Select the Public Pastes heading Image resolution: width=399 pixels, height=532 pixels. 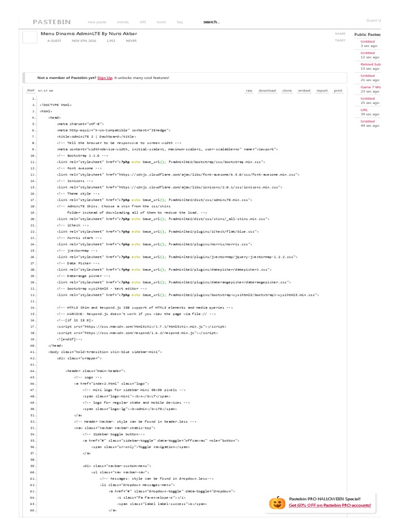coord(367,35)
